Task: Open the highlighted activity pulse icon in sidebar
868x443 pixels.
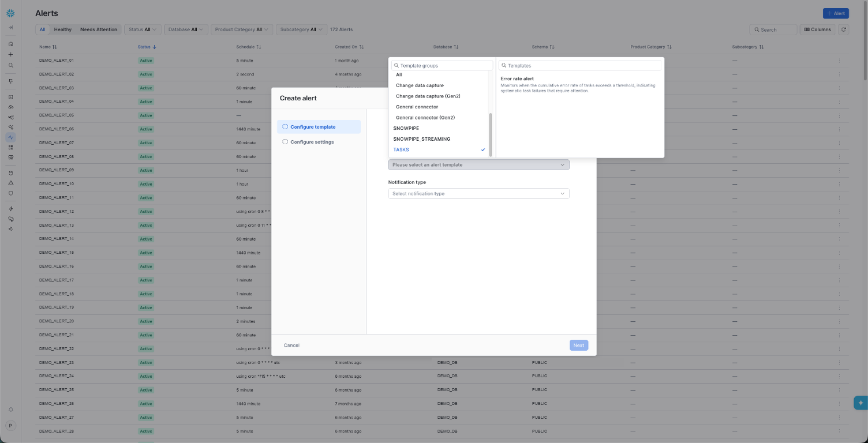Action: [10, 137]
